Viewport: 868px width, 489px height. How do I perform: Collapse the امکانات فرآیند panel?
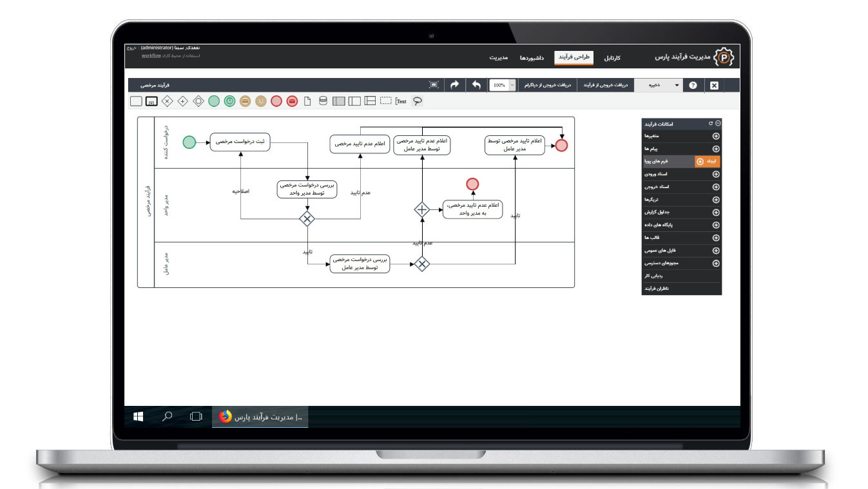[x=718, y=123]
